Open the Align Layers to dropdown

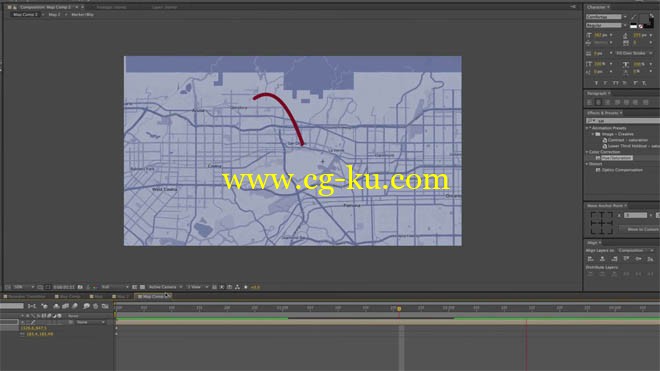tap(635, 251)
